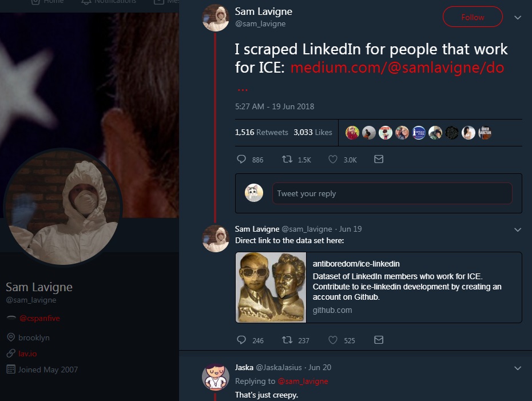The width and height of the screenshot is (532, 401).
Task: Open the @cspanfive profile link
Action: 40,318
